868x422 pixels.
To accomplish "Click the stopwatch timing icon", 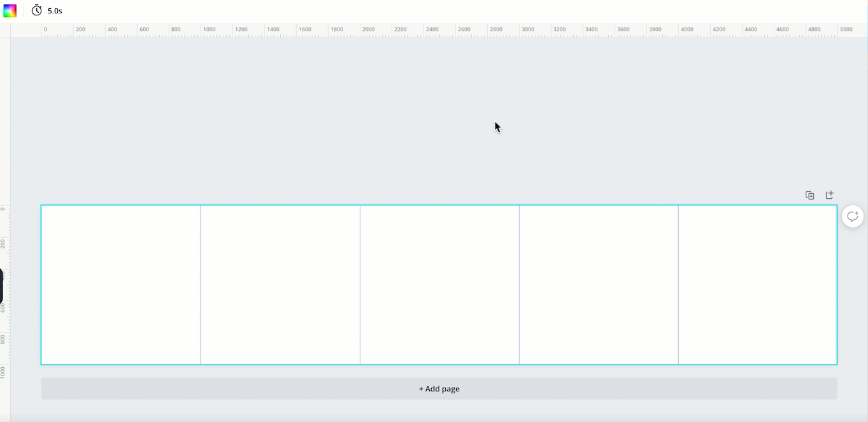I will [37, 11].
